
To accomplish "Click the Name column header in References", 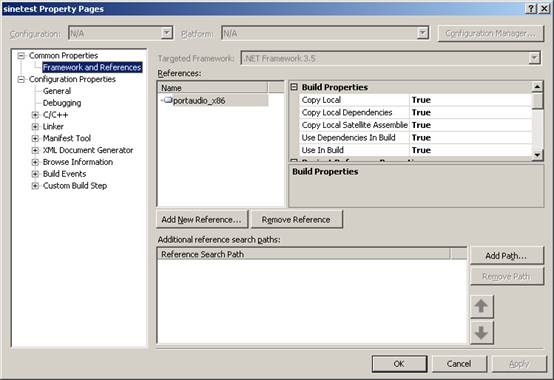I will pyautogui.click(x=213, y=88).
